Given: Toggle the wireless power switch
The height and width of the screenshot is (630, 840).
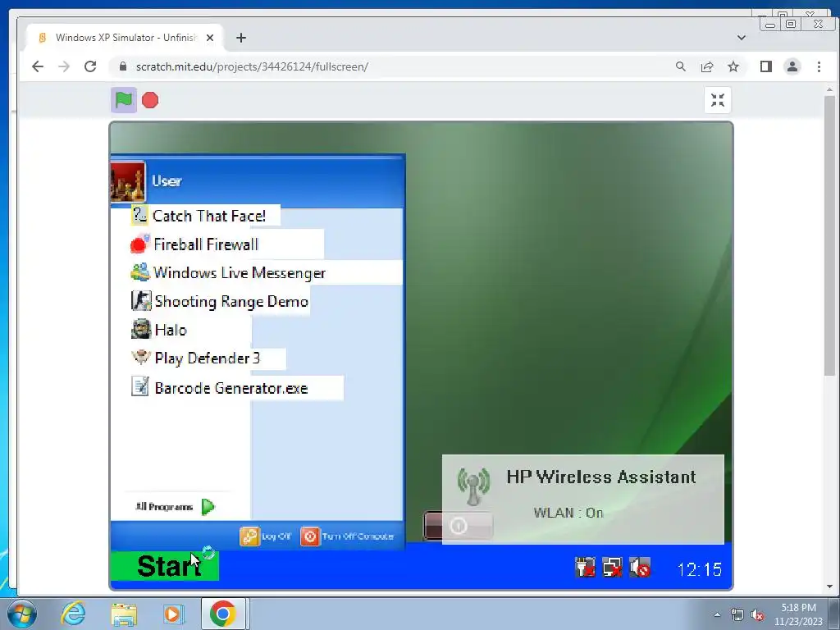Looking at the screenshot, I should click(458, 526).
